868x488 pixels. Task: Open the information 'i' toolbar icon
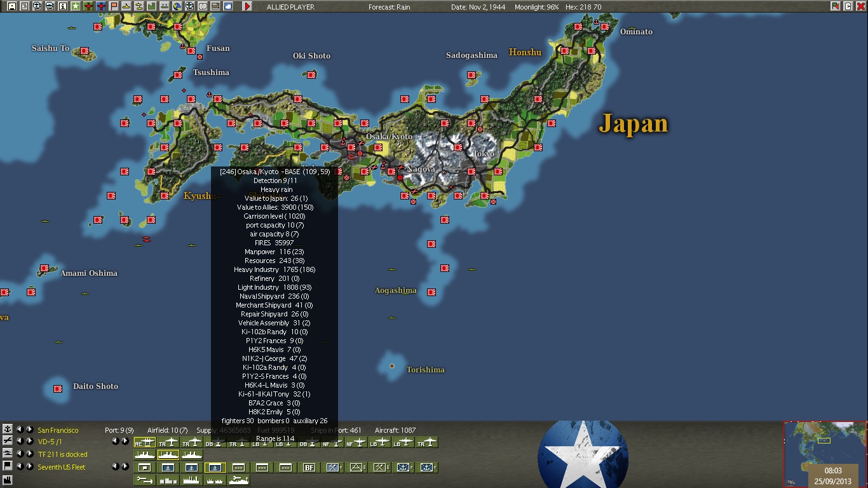[62, 6]
